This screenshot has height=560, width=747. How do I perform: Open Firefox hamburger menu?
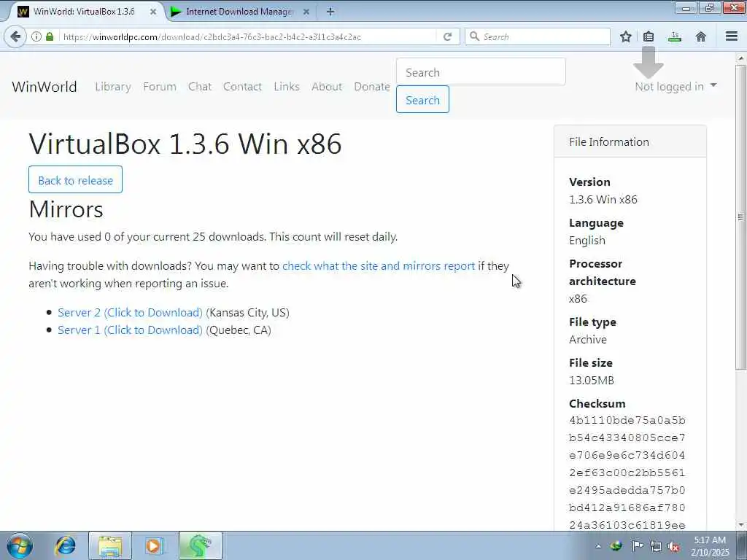click(732, 36)
